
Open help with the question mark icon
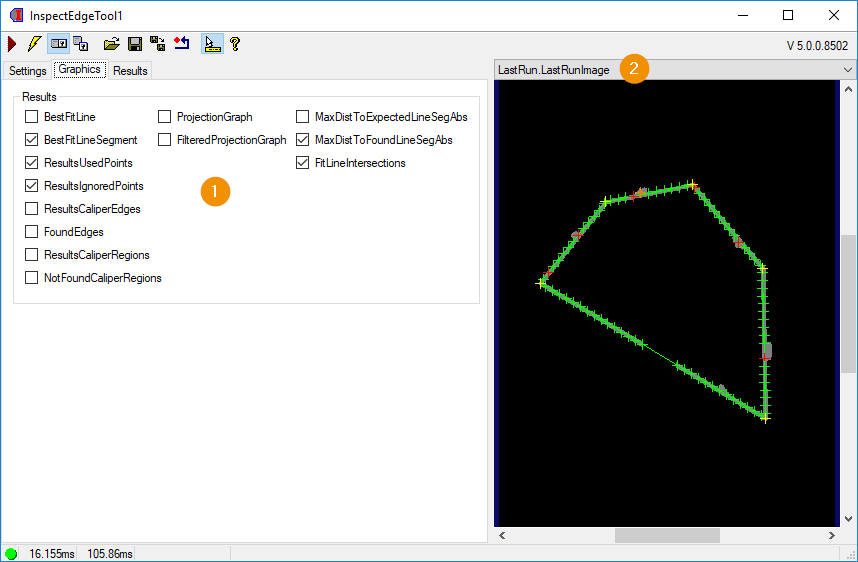click(235, 44)
